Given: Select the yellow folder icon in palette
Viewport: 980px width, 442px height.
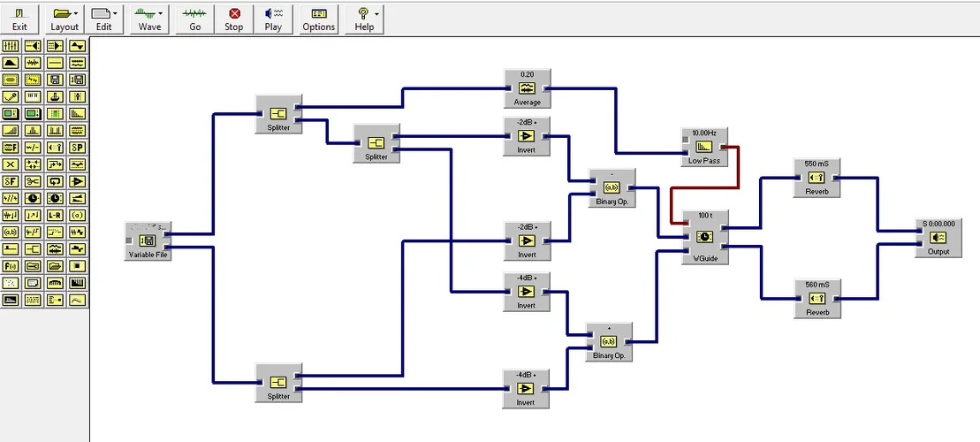Looking at the screenshot, I should point(55,266).
